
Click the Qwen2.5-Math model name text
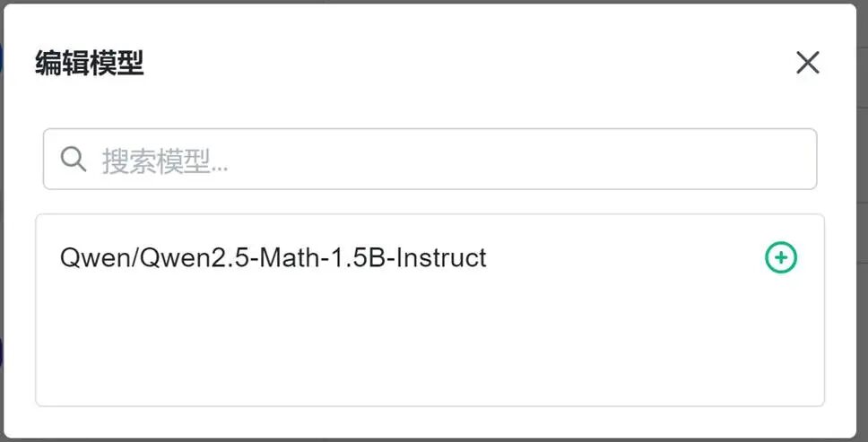point(273,258)
